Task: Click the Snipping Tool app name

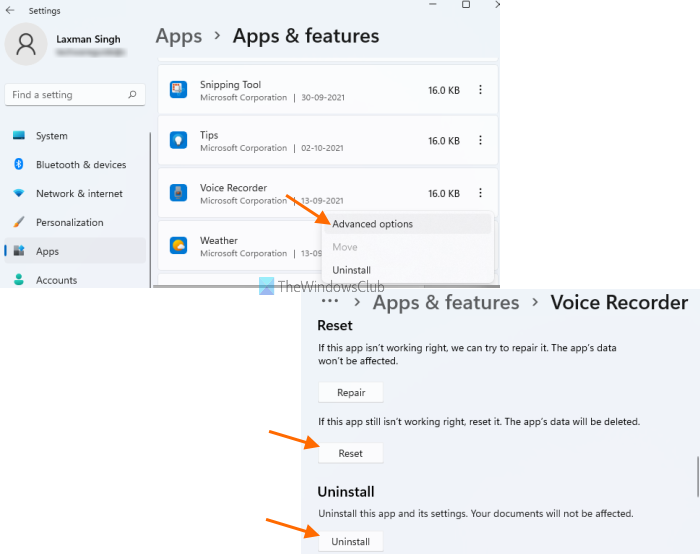Action: (x=230, y=84)
